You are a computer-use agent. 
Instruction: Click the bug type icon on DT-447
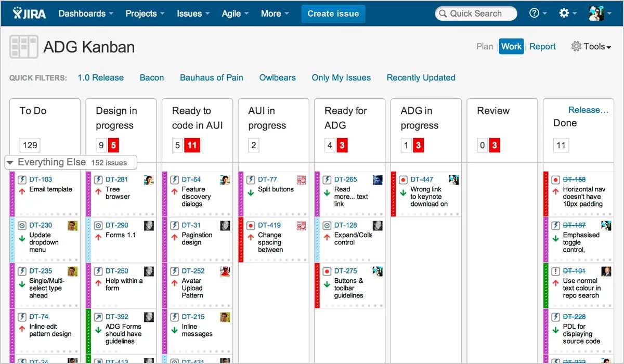pos(403,179)
